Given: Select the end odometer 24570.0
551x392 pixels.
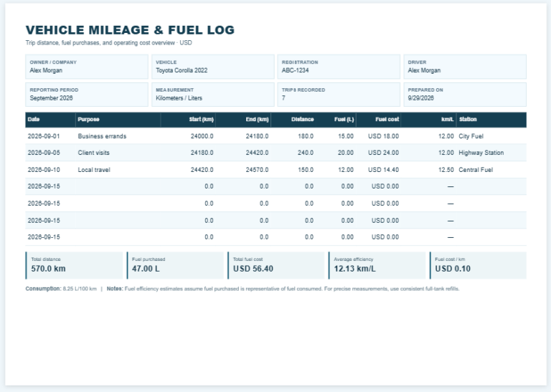Looking at the screenshot, I should tap(257, 170).
